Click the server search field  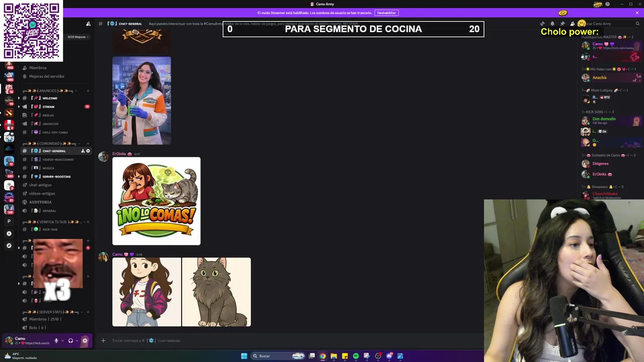(610, 24)
